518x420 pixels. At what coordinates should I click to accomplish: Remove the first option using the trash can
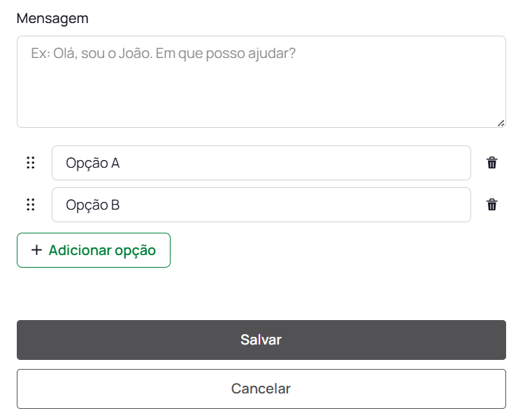(x=492, y=163)
